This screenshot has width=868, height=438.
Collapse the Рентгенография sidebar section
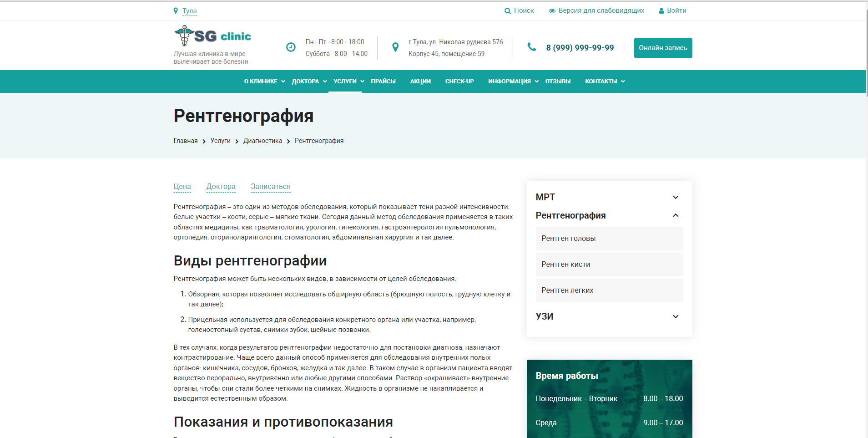click(676, 215)
